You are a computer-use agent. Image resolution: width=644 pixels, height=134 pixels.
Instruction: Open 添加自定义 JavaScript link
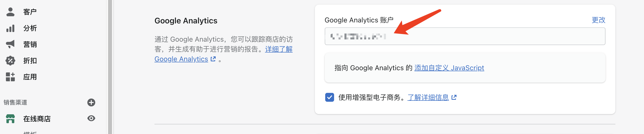tap(449, 68)
